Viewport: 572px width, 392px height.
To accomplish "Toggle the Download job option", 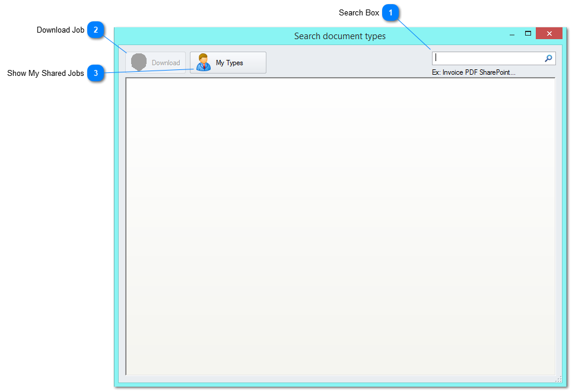I will click(157, 62).
